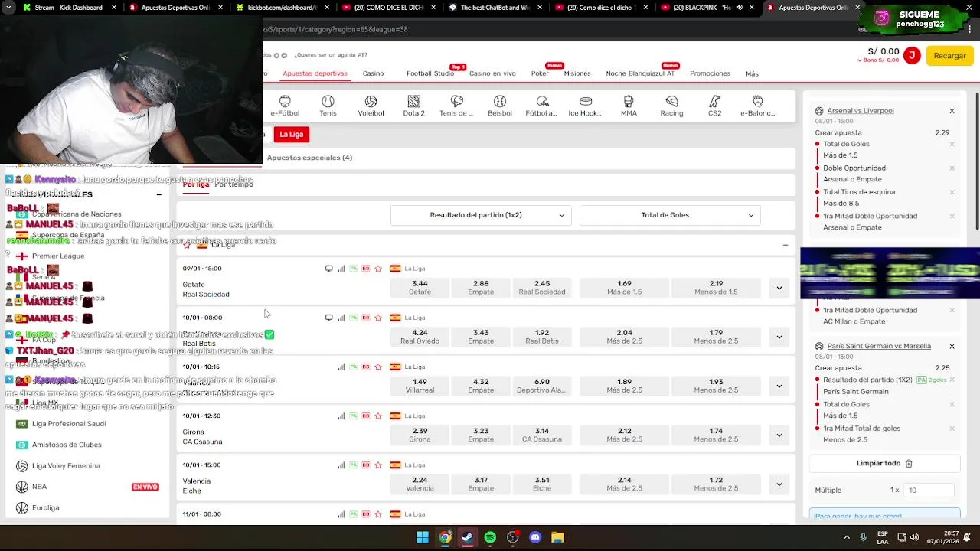Remove Total Tiros de esquina selection

click(x=952, y=192)
